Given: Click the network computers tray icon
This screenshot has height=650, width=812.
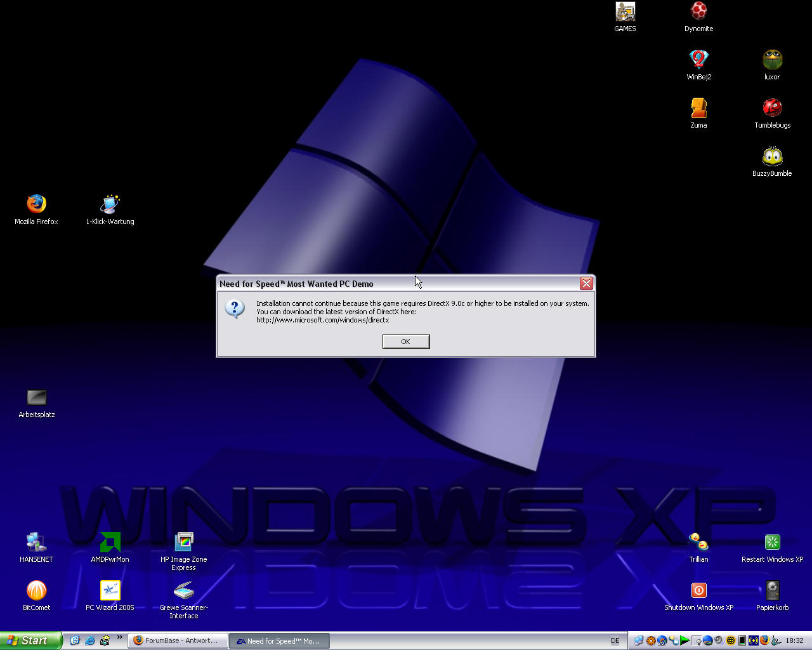Looking at the screenshot, I should coord(639,640).
